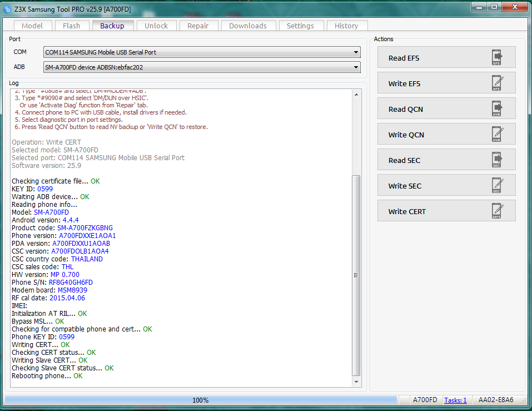The image size is (532, 411).
Task: Open the ADB device dropdown
Action: 202,67
